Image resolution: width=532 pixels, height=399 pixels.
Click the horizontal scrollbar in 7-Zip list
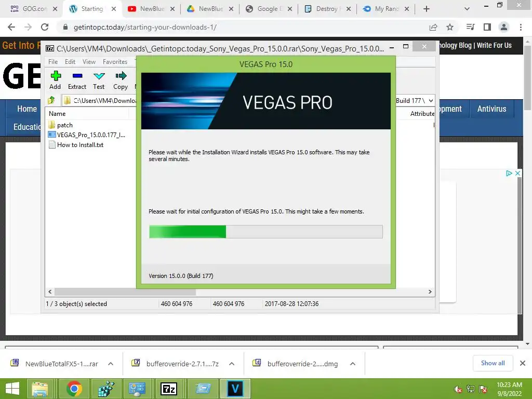click(x=125, y=292)
